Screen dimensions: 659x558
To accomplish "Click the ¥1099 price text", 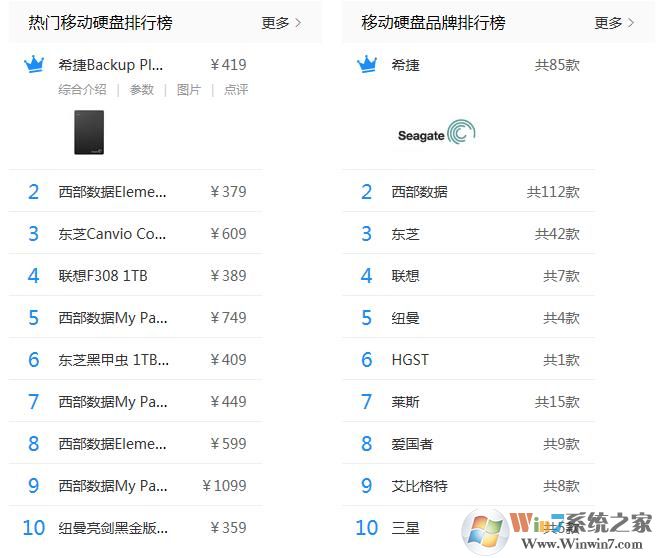I will [224, 486].
